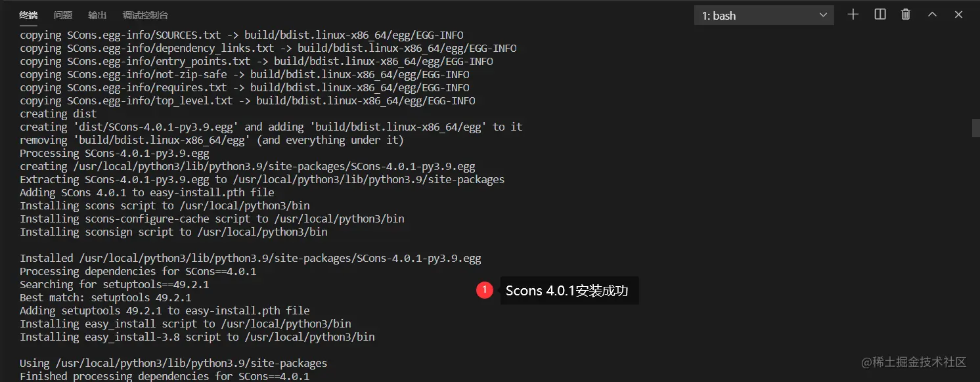Click the 稀土掘金技术社区 watermark text
Viewport: 980px width, 382px height.
[914, 362]
